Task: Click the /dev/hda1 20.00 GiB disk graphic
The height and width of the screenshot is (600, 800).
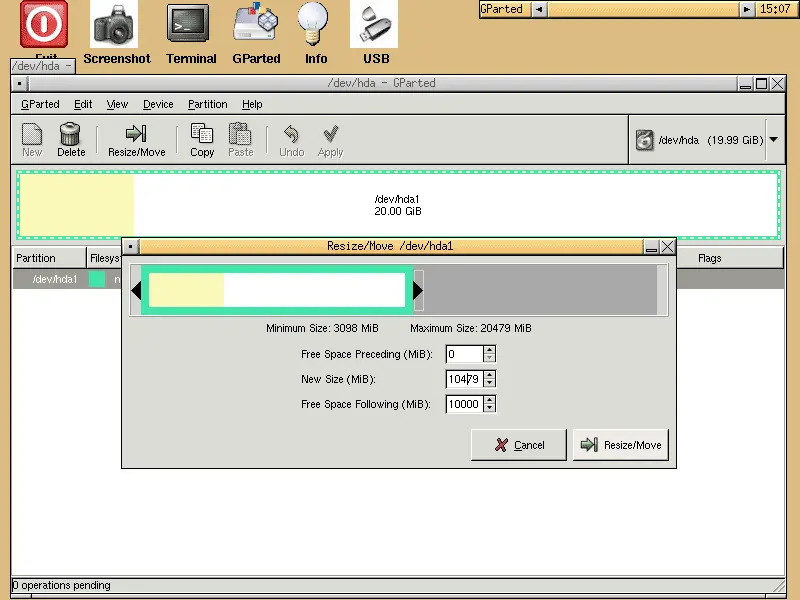Action: [x=398, y=205]
